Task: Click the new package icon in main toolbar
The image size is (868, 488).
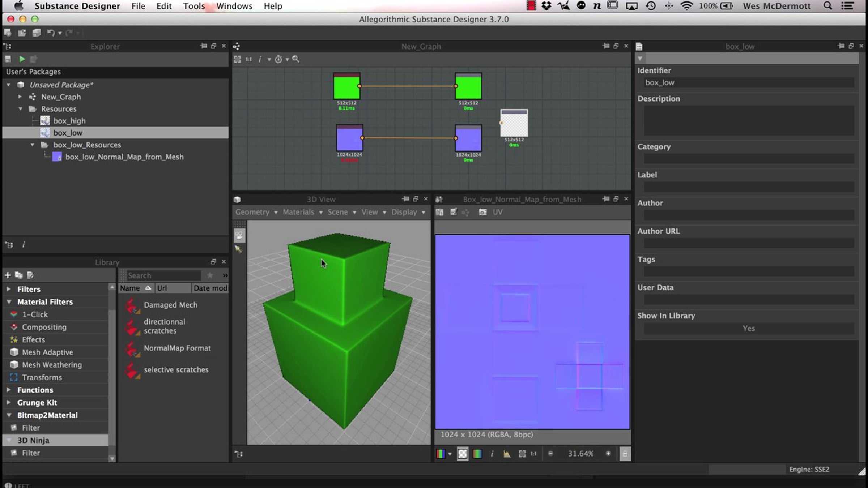Action: pos(8,33)
